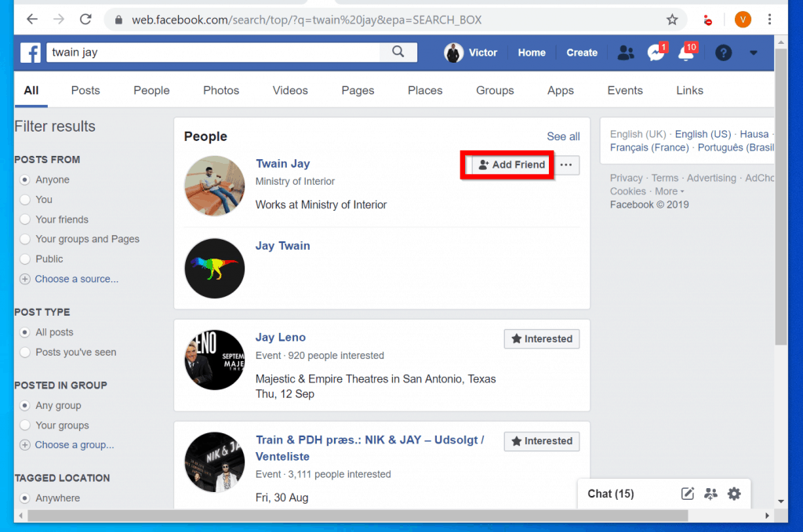Open the Messenger icon with 1 notification
803x532 pixels.
pos(656,52)
